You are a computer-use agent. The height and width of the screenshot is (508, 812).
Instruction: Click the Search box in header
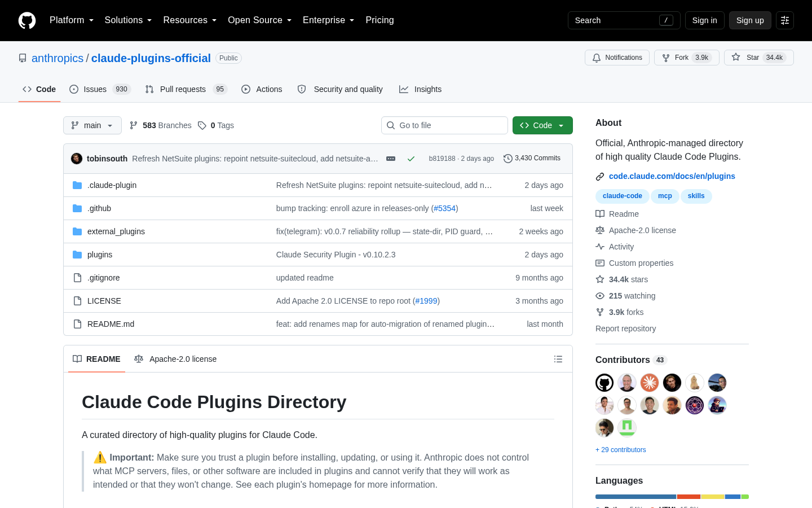(x=624, y=20)
